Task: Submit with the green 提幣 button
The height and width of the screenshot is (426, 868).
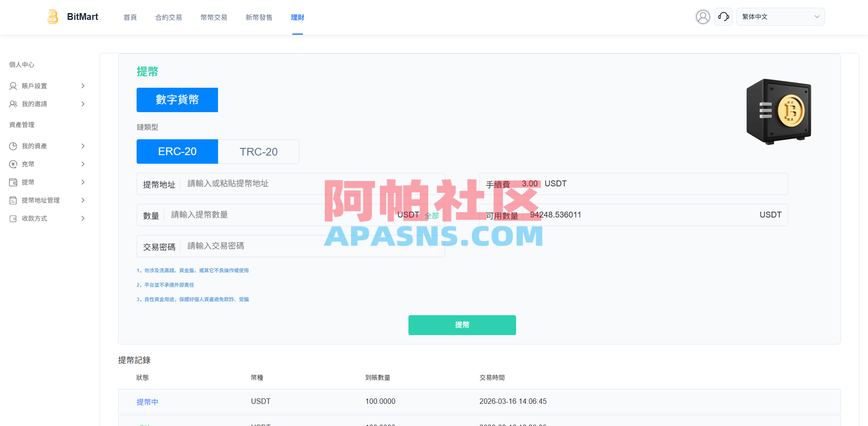Action: pos(462,325)
